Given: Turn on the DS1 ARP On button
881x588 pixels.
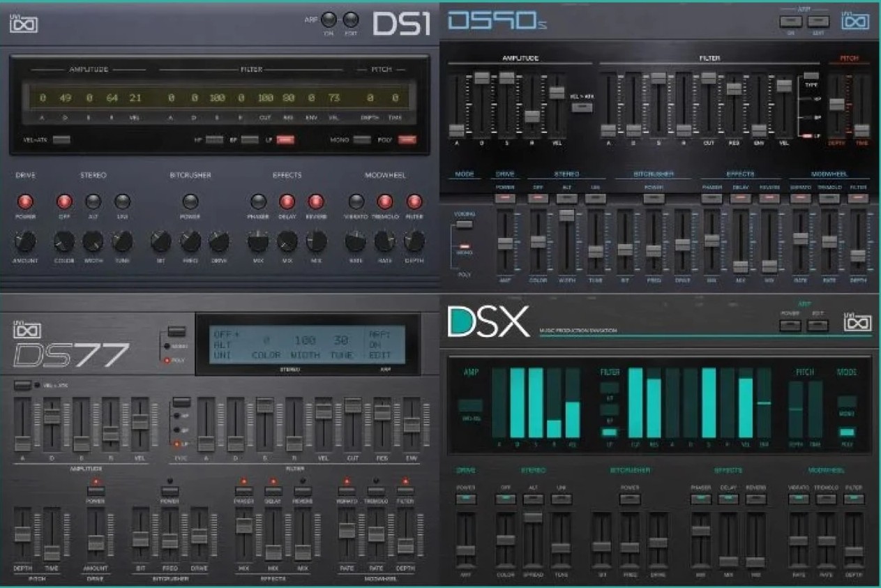Looking at the screenshot, I should pos(329,20).
